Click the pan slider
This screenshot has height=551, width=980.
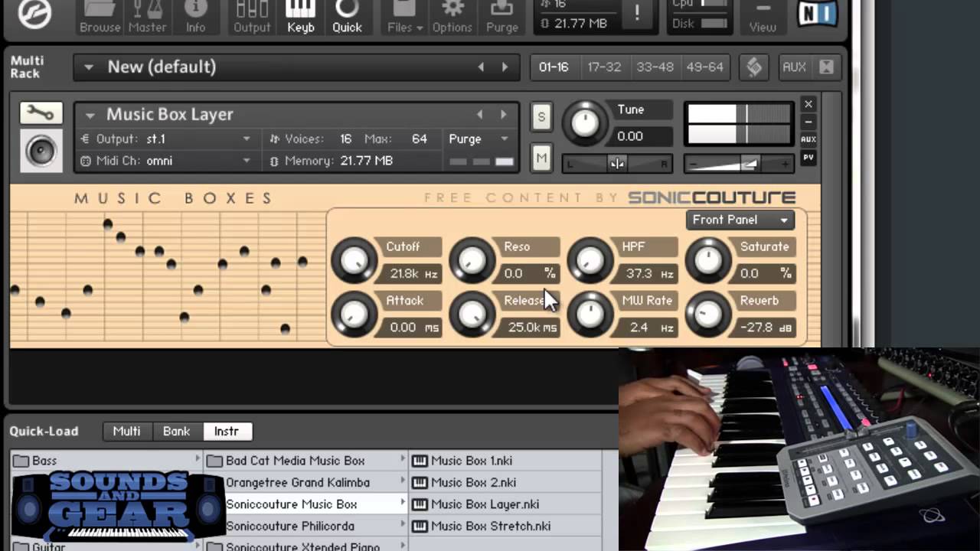tap(617, 164)
